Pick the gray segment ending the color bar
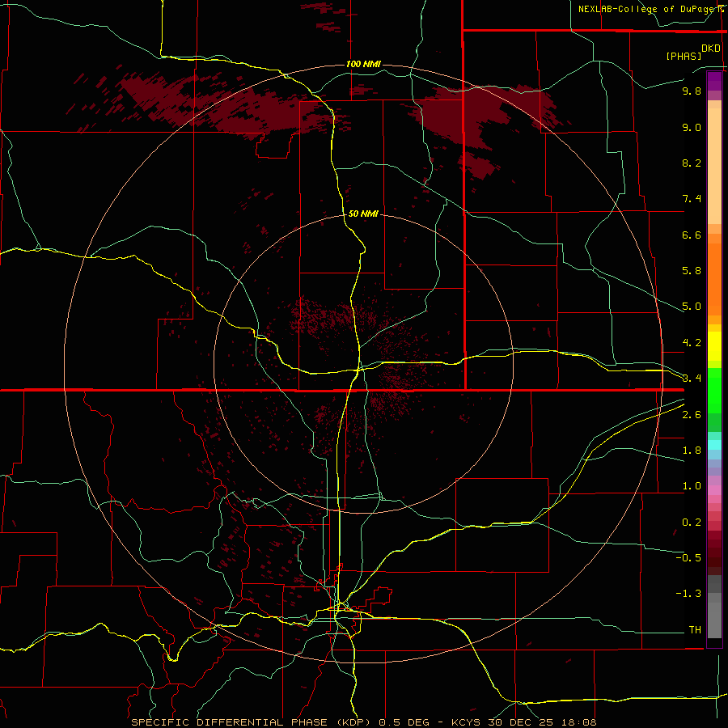 point(714,620)
